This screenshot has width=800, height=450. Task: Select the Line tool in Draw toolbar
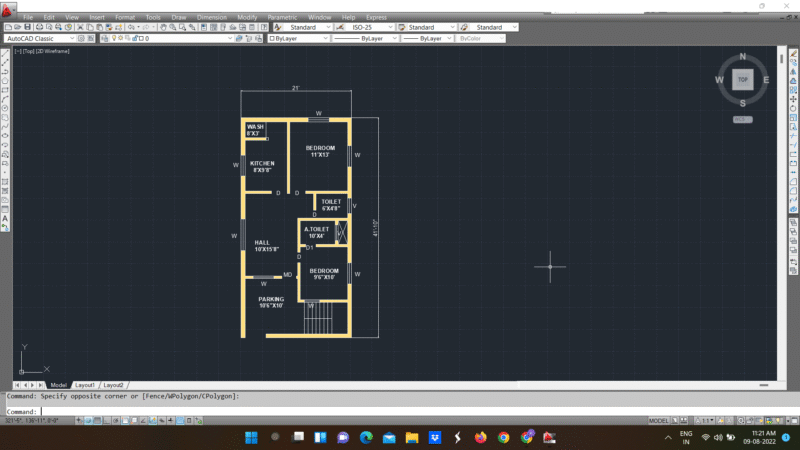coord(5,54)
